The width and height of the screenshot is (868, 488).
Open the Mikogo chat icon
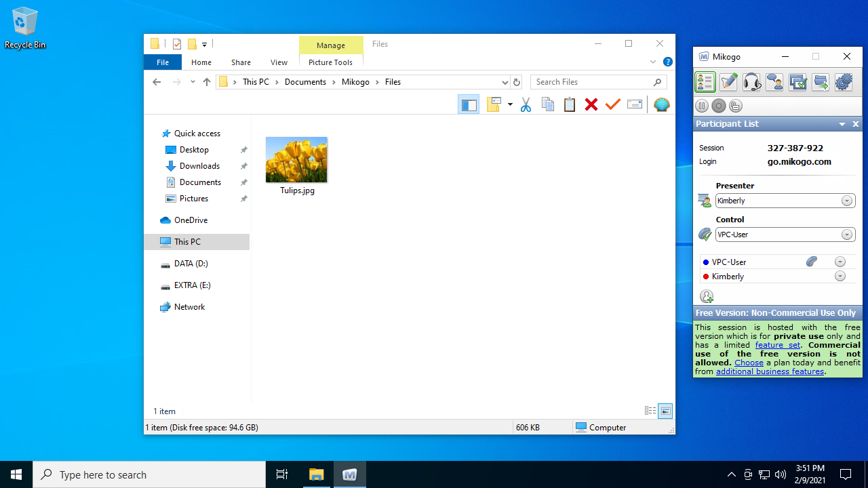pyautogui.click(x=774, y=82)
